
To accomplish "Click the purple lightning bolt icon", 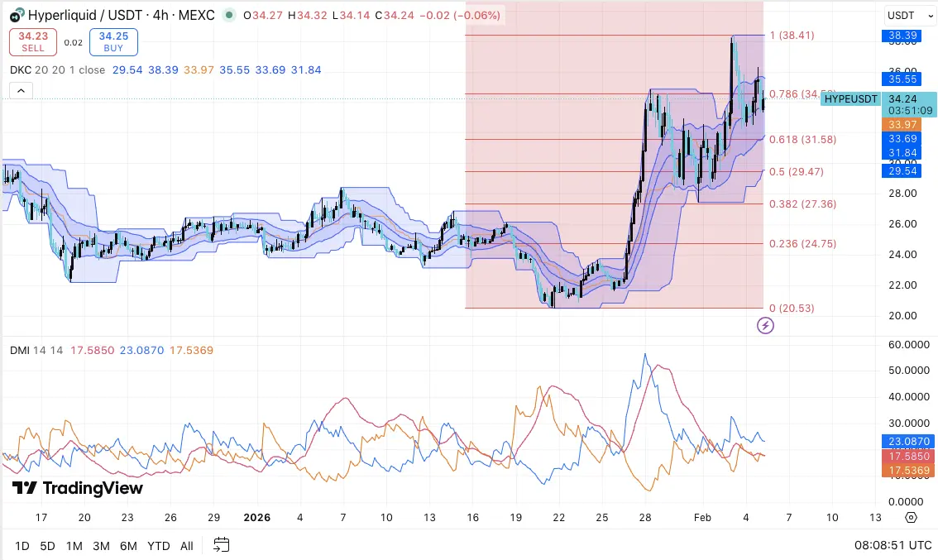I will (765, 326).
